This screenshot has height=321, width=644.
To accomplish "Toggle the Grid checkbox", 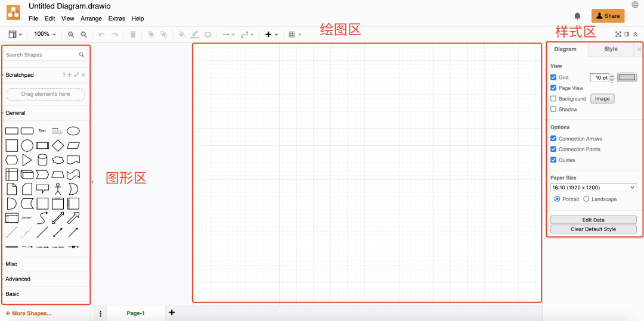I will coord(553,77).
